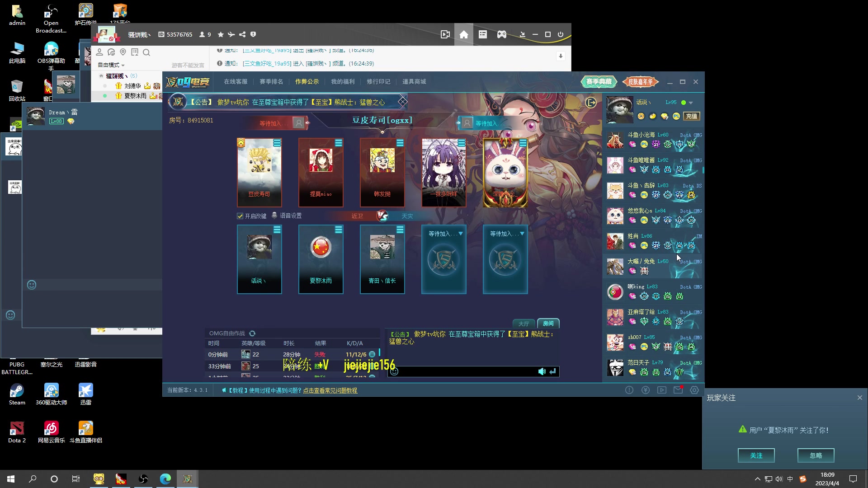Toggle the 开启改键 checkbox

point(240,216)
